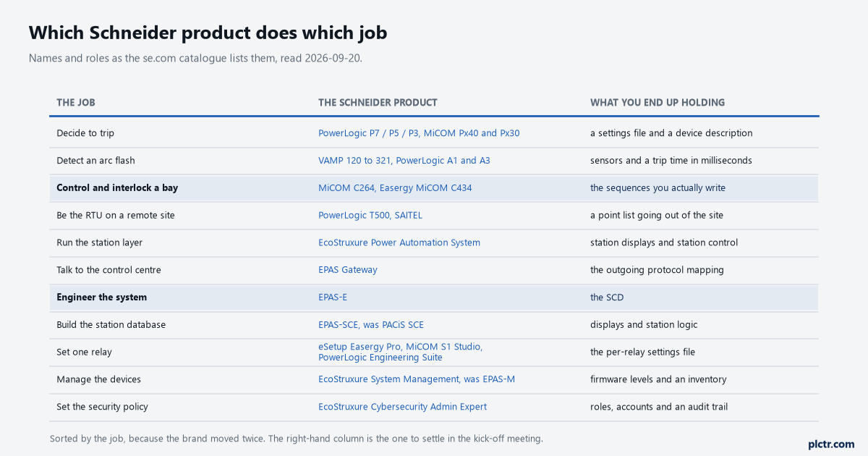Click 'the outgoing protocol mapping' cell
868x456 pixels.
pos(657,270)
